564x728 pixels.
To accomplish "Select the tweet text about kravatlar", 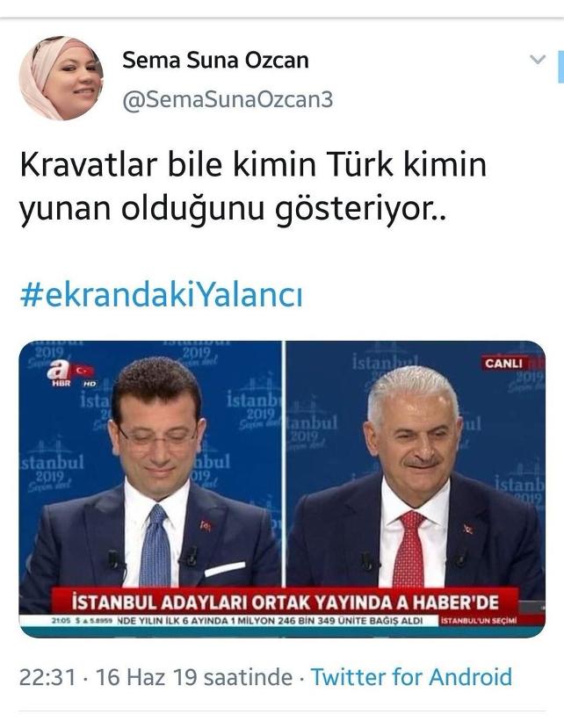I will tap(253, 187).
